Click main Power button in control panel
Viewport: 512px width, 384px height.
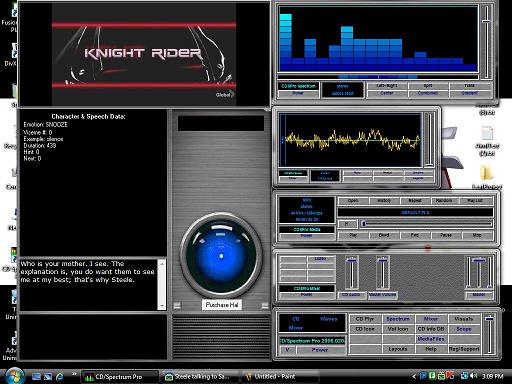(x=320, y=350)
